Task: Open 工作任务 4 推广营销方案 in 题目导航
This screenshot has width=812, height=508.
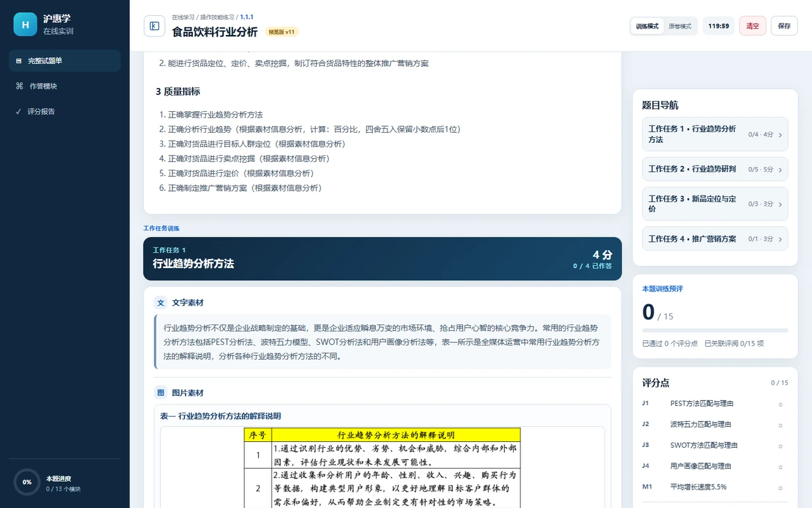Action: [x=715, y=239]
